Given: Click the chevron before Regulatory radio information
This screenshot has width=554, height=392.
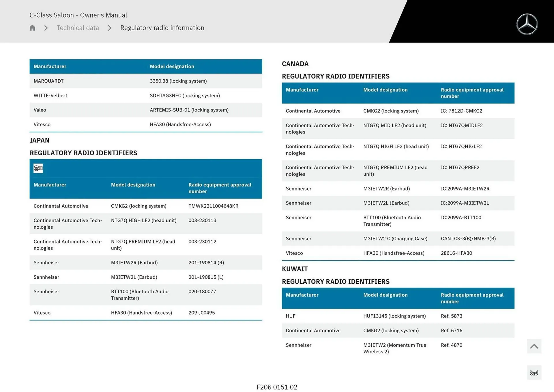Looking at the screenshot, I should pyautogui.click(x=110, y=28).
